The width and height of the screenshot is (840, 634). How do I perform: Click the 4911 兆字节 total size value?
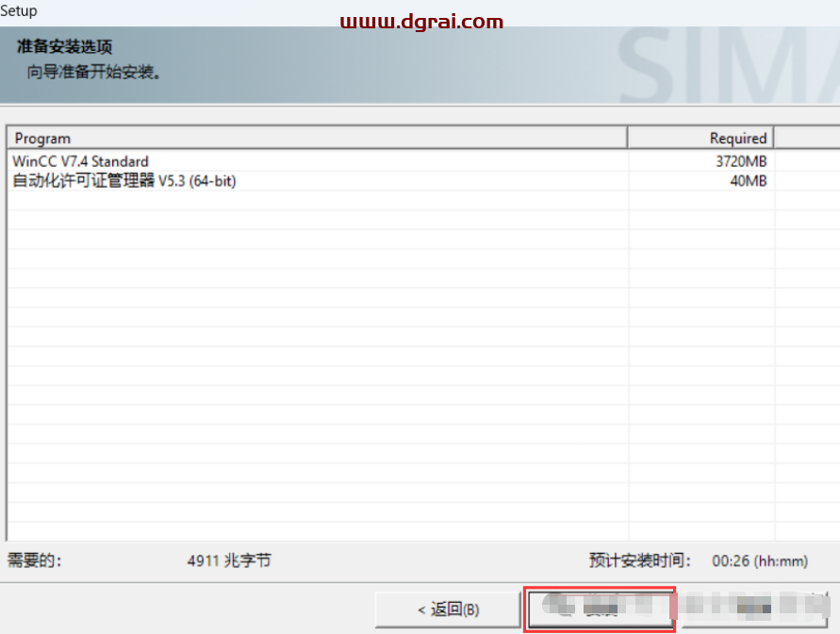pyautogui.click(x=229, y=560)
